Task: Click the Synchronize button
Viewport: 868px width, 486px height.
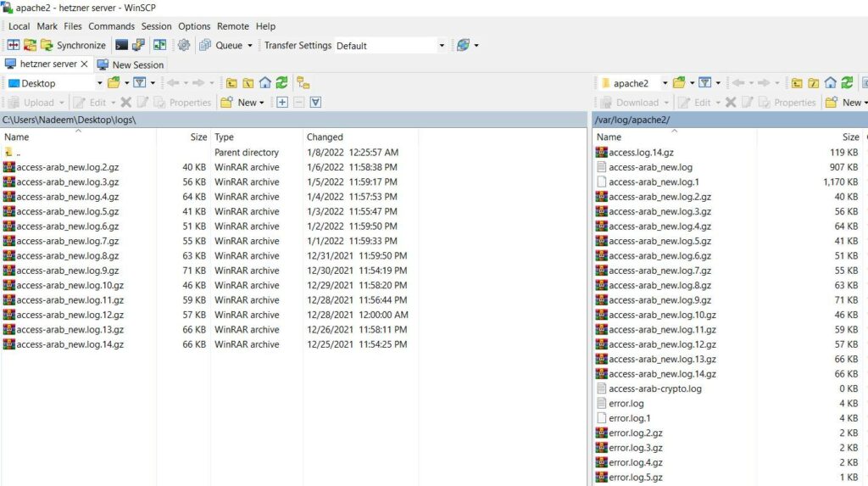Action: point(73,46)
